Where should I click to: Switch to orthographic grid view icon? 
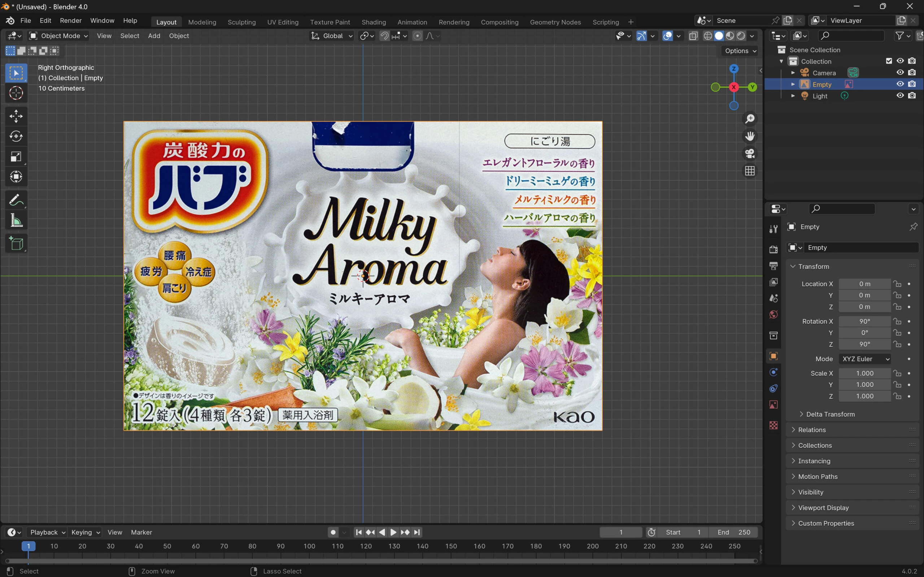[x=750, y=171]
